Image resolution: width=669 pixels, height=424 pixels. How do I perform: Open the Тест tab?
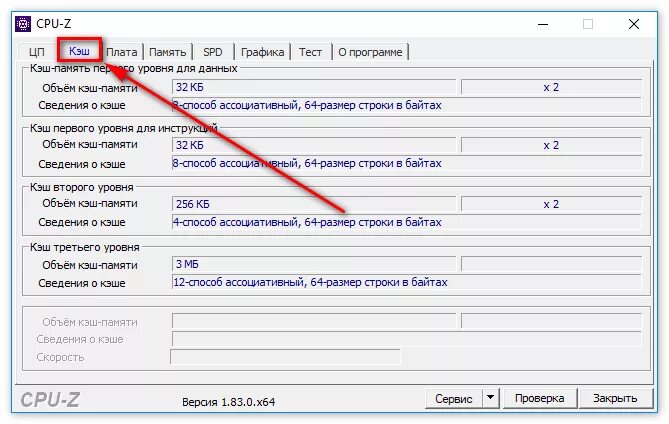[310, 52]
